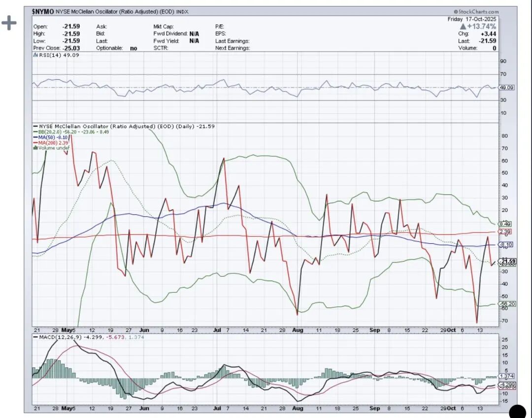Click the Fwd Dividend N/A value
Screen dimensions: 532x418
[x=194, y=34]
